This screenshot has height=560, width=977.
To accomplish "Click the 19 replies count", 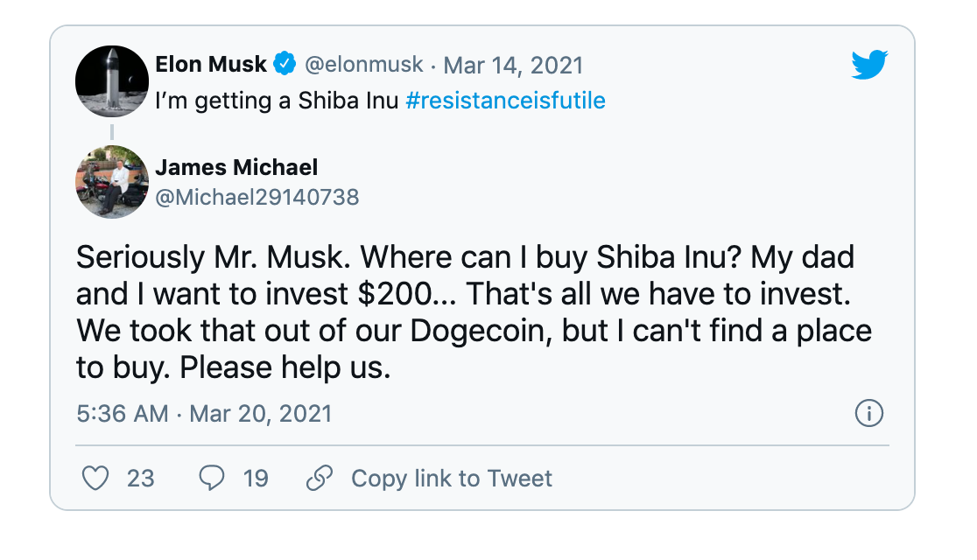I will pos(256,479).
